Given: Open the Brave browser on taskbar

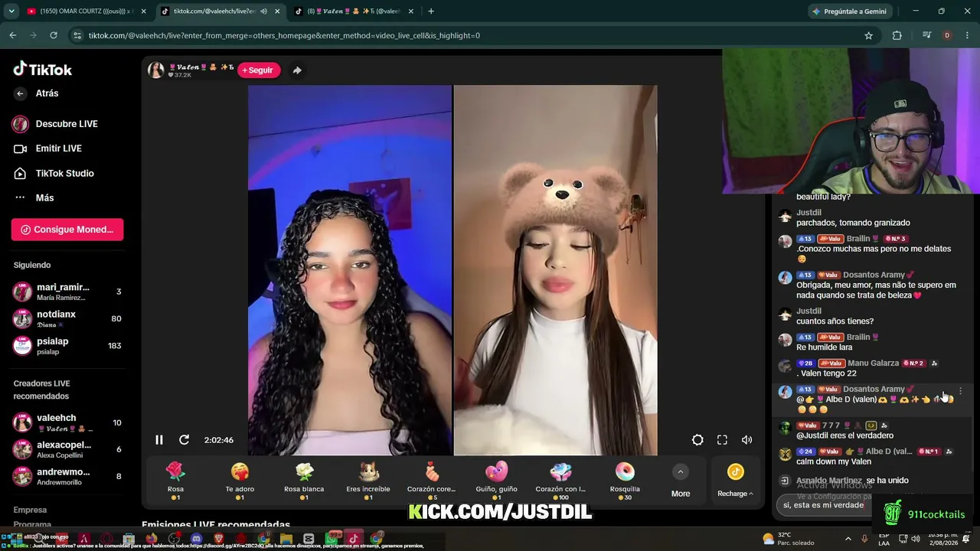Looking at the screenshot, I should click(x=219, y=539).
